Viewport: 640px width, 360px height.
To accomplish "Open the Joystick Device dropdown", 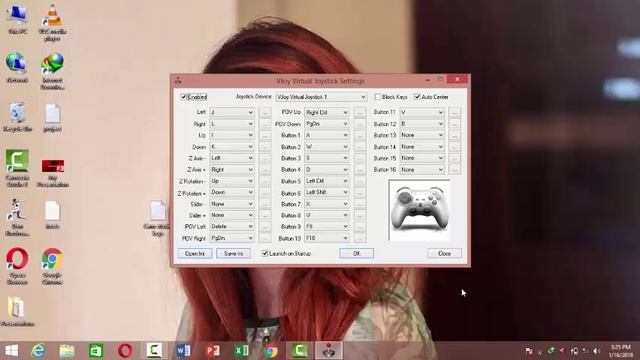I will pos(321,97).
